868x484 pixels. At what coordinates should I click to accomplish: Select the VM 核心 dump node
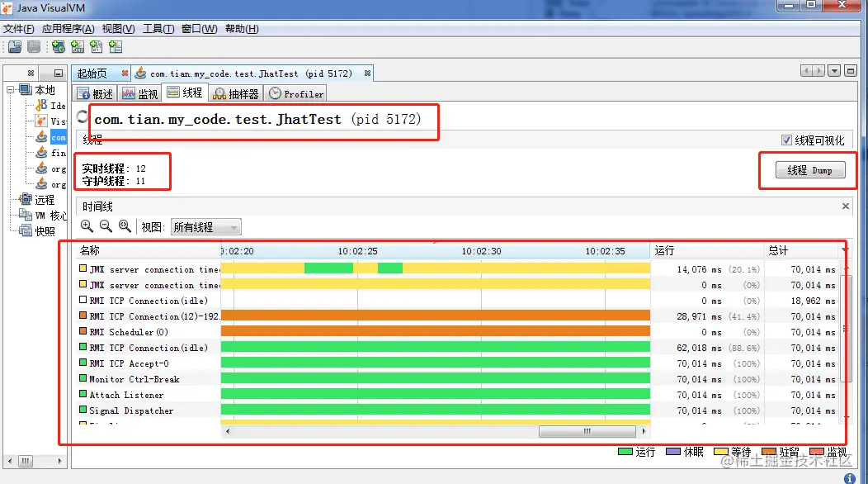43,216
